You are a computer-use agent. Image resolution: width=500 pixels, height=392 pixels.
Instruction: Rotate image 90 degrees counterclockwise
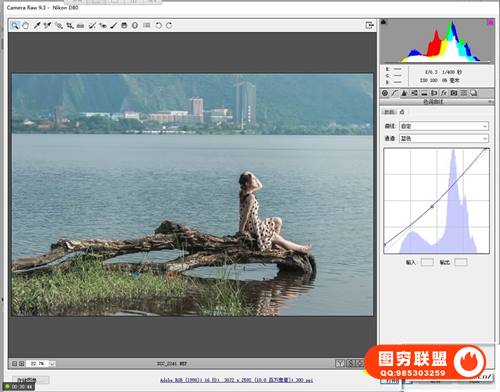tap(159, 25)
